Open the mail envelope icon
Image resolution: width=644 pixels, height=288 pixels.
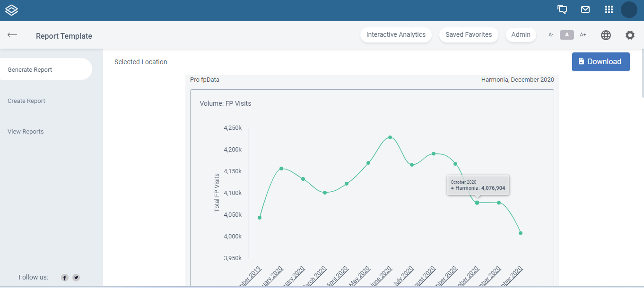pyautogui.click(x=585, y=9)
